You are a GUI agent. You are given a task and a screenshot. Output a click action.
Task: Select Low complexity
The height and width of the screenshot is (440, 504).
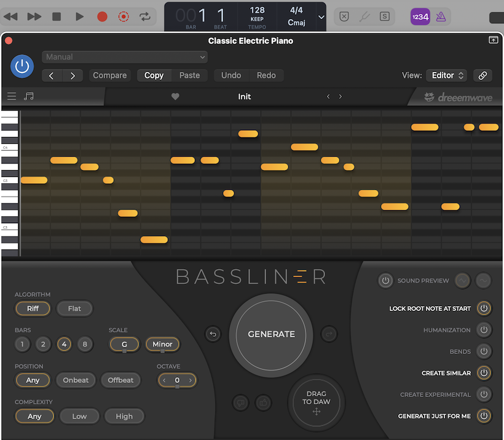click(x=79, y=416)
